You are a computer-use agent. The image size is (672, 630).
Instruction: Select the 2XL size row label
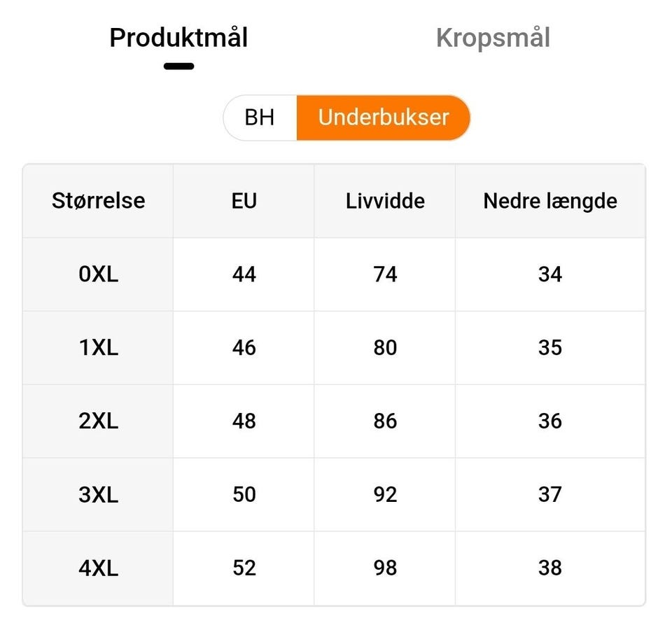pyautogui.click(x=98, y=421)
